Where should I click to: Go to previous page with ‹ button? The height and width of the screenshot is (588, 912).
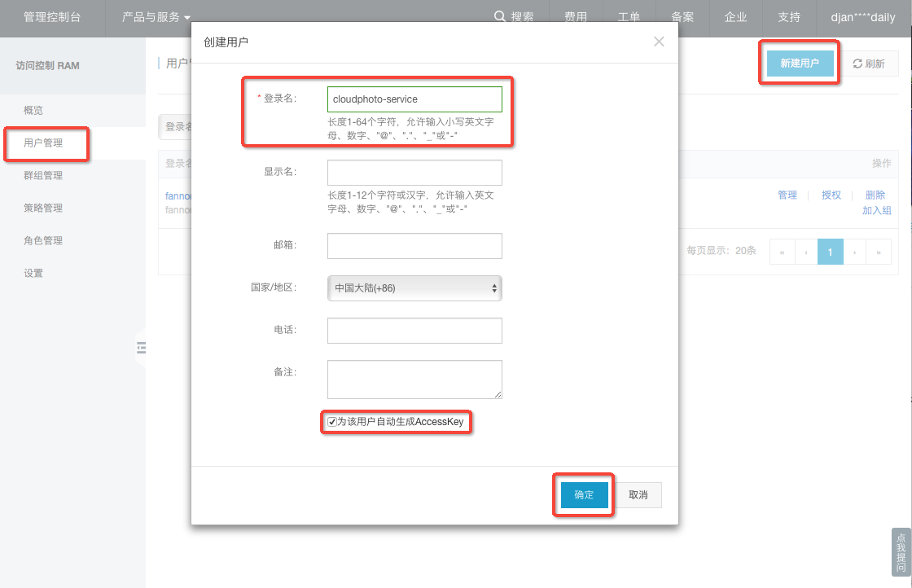point(806,252)
